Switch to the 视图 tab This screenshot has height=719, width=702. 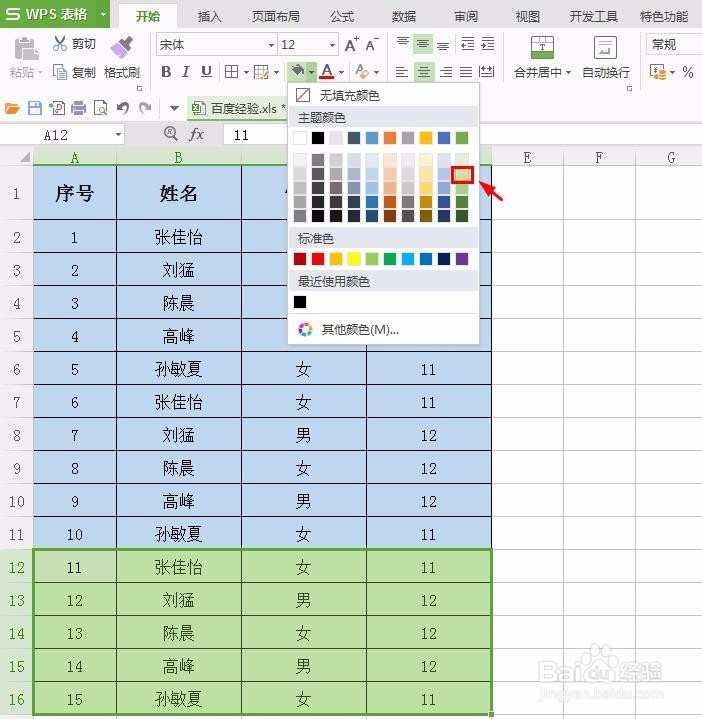(x=527, y=17)
